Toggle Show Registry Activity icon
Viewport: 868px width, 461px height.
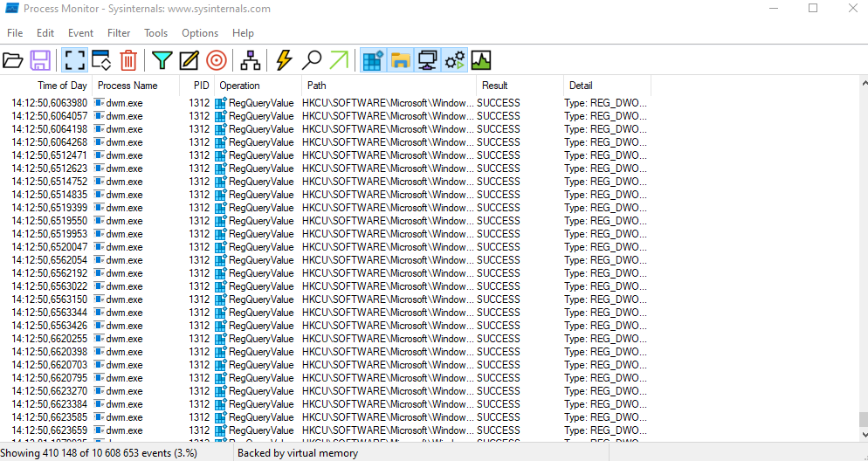(373, 59)
